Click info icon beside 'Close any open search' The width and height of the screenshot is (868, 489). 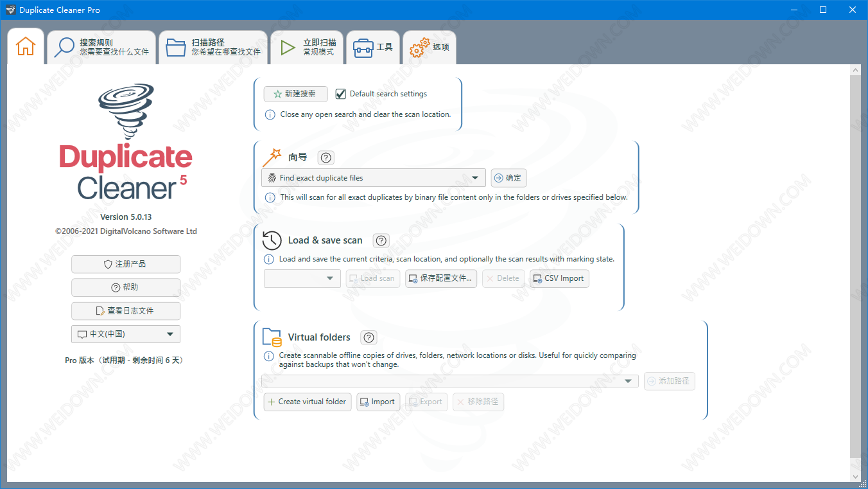coord(270,114)
